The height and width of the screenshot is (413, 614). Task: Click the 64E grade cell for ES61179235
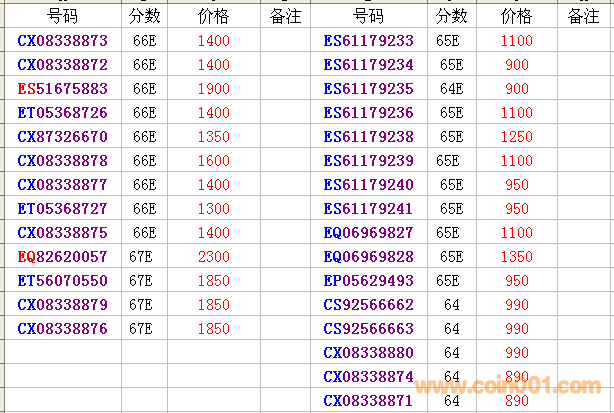[x=451, y=88]
